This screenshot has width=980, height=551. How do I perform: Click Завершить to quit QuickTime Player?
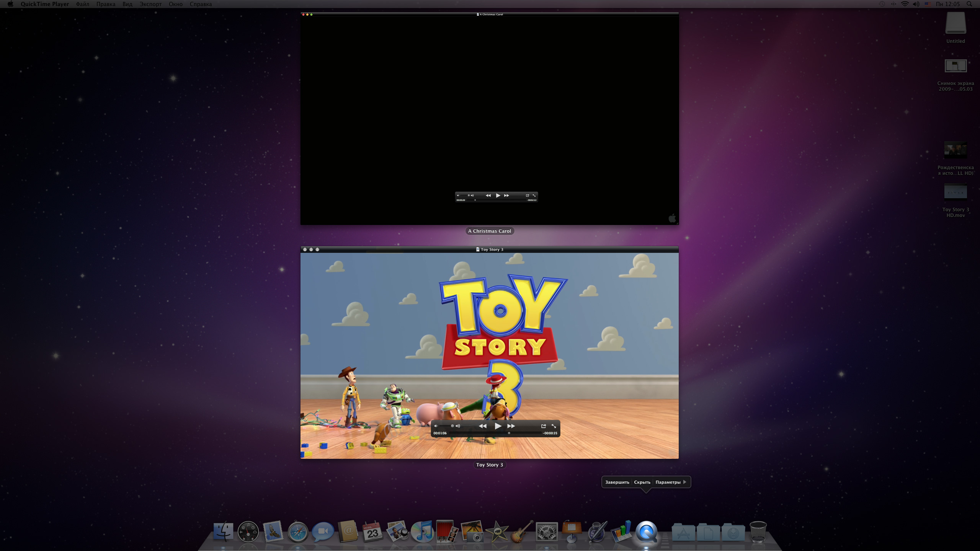617,482
